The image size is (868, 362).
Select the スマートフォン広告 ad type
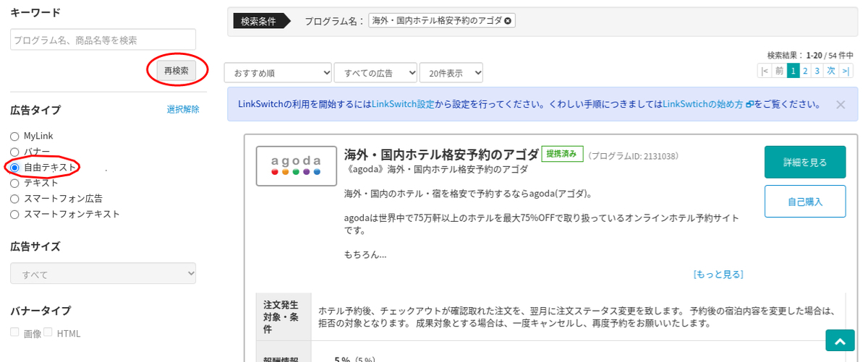point(14,198)
